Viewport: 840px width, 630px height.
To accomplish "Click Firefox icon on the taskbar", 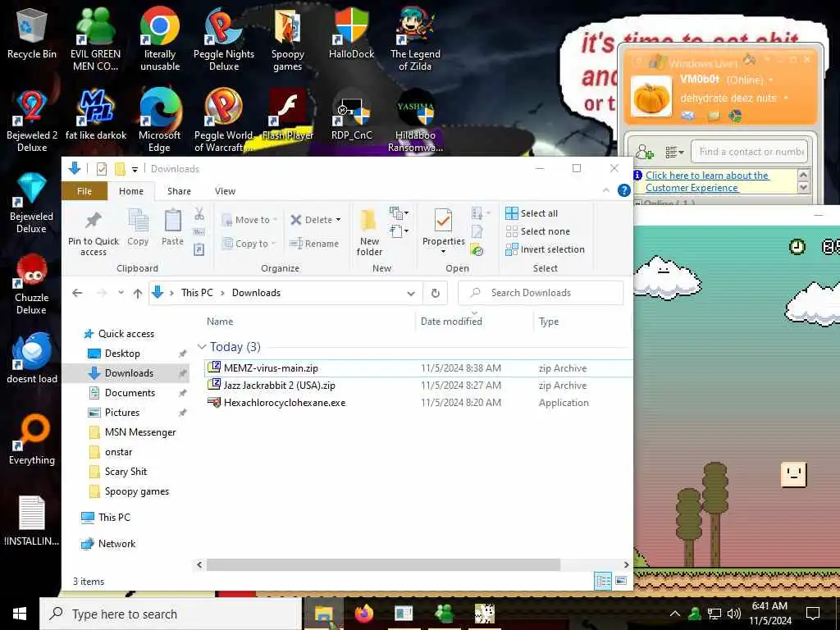I will [x=363, y=614].
